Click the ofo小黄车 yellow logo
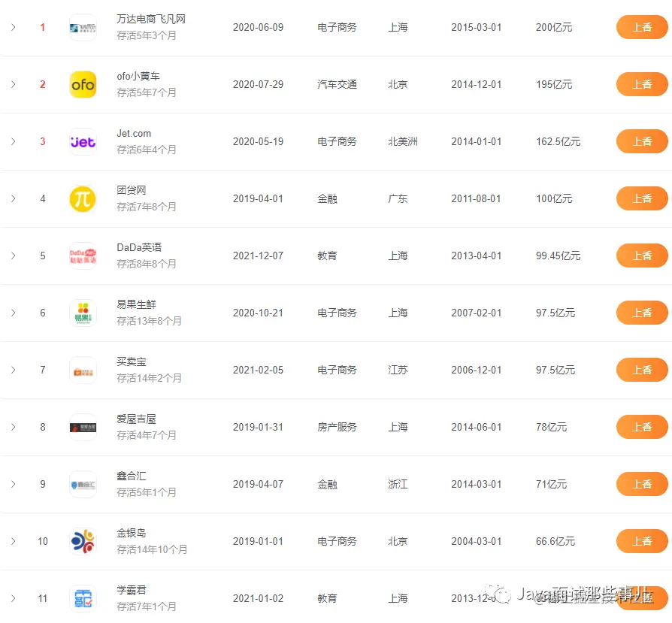Image resolution: width=672 pixels, height=623 pixels. (x=83, y=84)
